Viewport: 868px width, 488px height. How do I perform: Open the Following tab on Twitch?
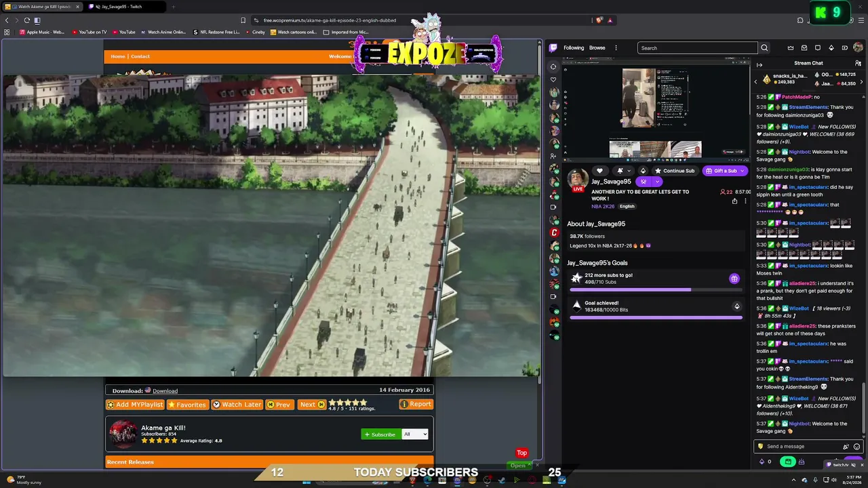point(574,48)
